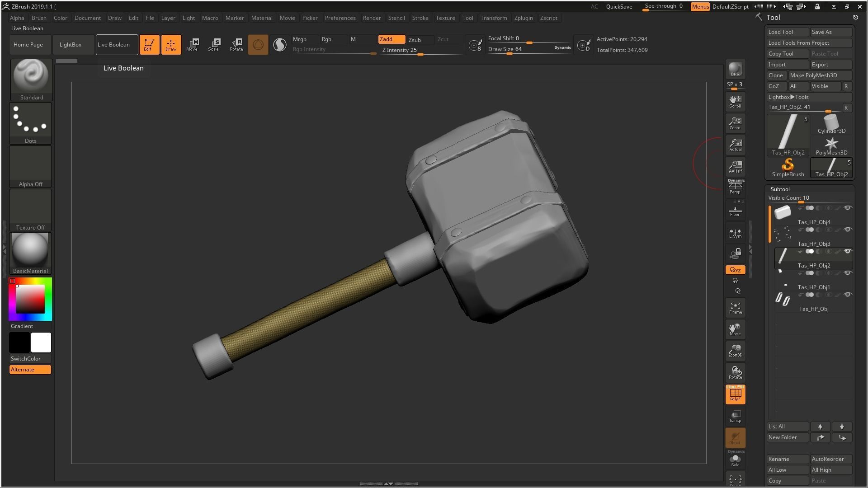
Task: Adjust the Z Intensity slider
Action: coord(421,51)
